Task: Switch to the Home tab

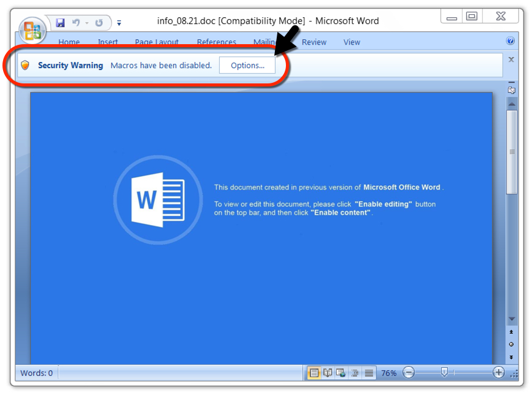Action: pyautogui.click(x=69, y=42)
